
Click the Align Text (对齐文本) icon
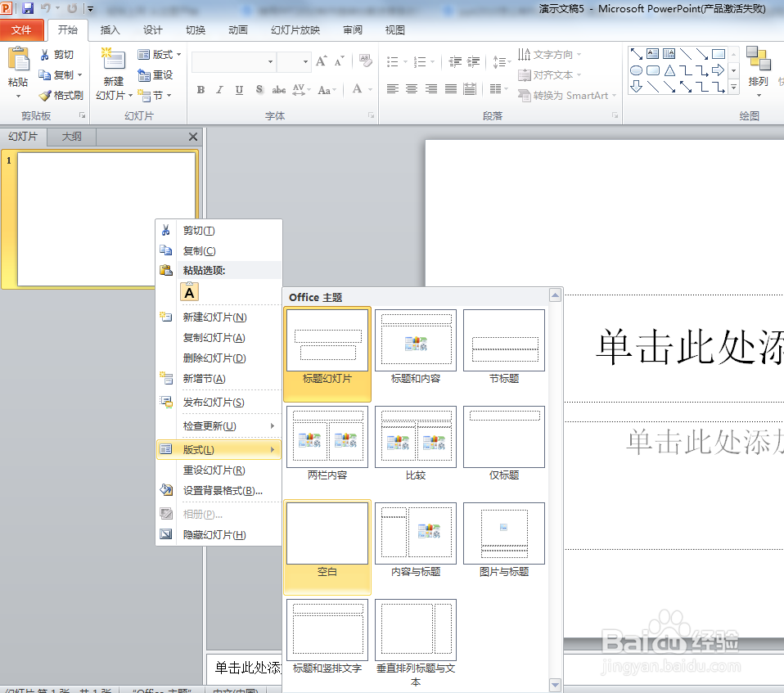pos(524,75)
